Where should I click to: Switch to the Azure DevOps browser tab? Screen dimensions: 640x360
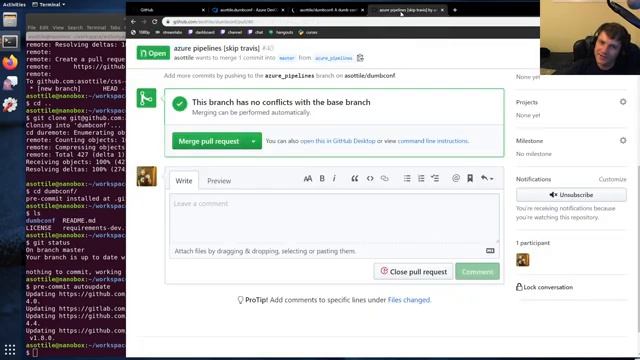[x=248, y=10]
